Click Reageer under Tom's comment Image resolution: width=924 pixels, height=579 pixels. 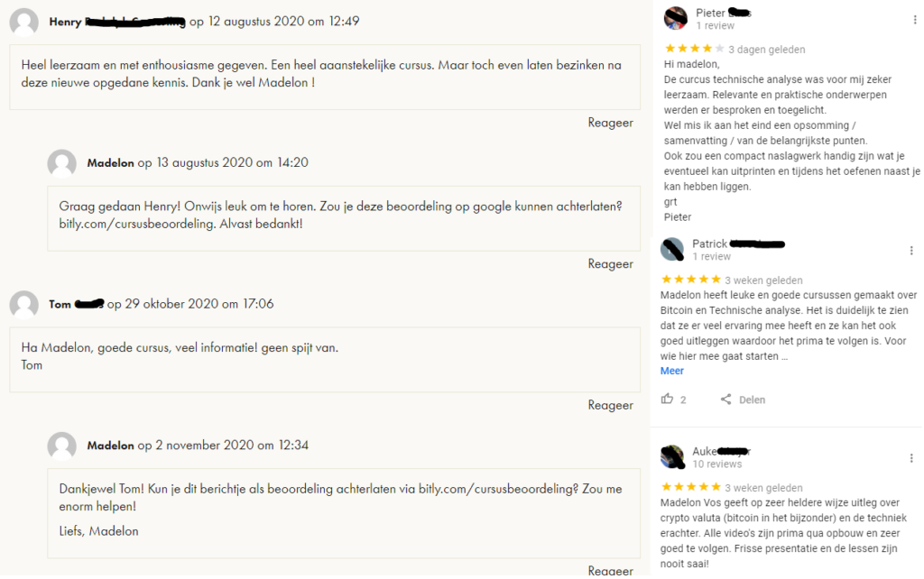point(610,405)
